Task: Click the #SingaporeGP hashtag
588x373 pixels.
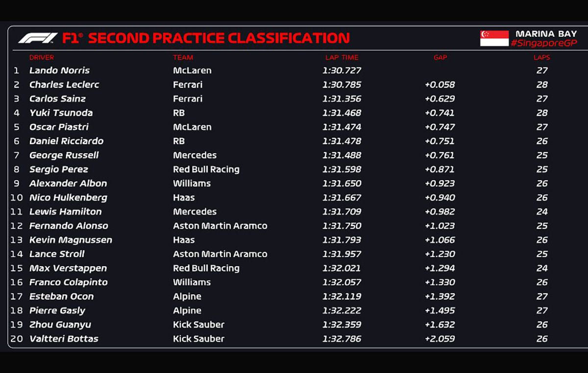Action: pos(543,44)
